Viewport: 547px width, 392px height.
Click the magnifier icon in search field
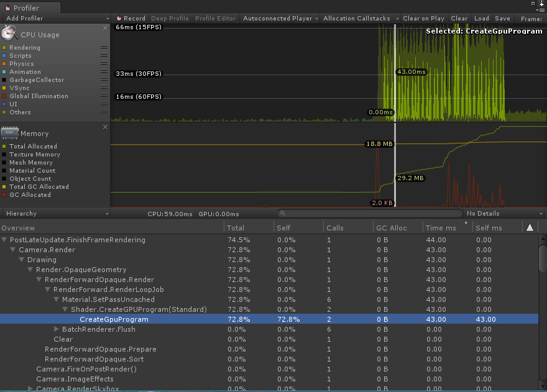tap(283, 214)
